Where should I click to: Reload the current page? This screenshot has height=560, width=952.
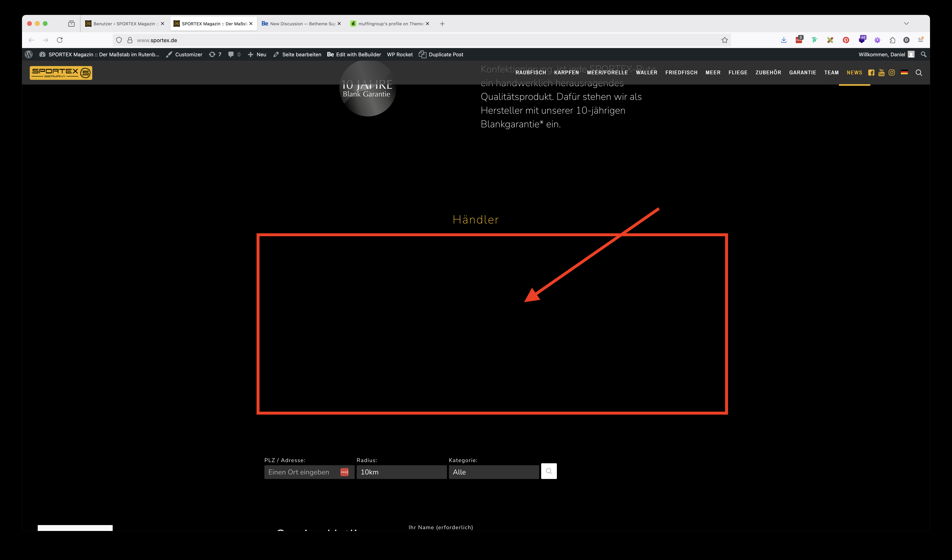point(60,40)
